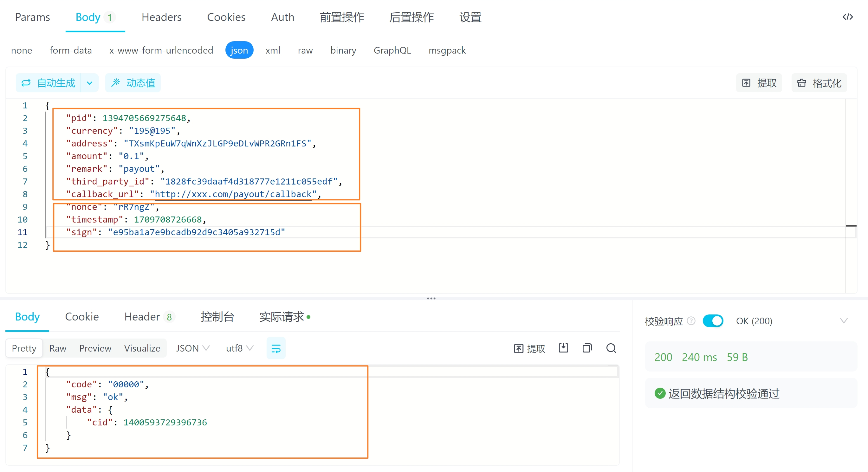Select the form-data body type
868x472 pixels.
click(x=70, y=50)
